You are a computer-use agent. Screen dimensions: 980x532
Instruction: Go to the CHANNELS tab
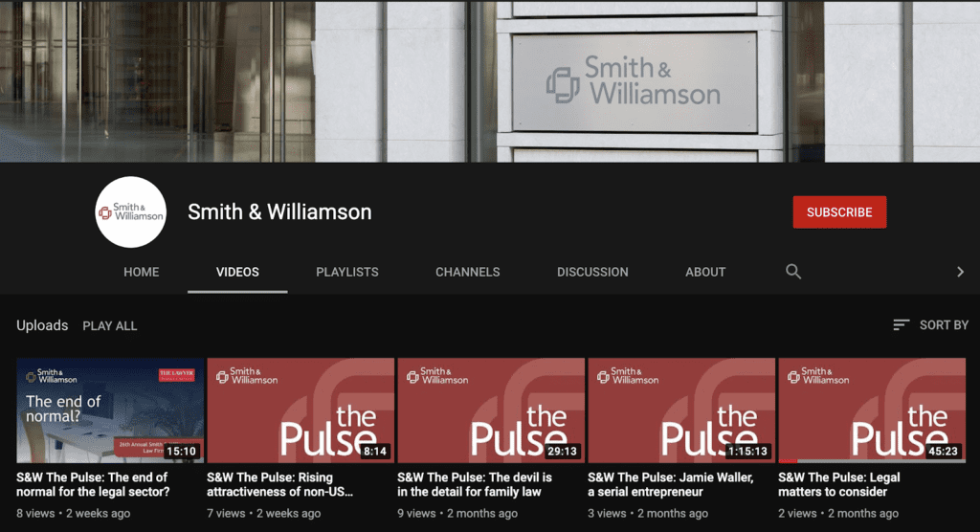point(467,272)
